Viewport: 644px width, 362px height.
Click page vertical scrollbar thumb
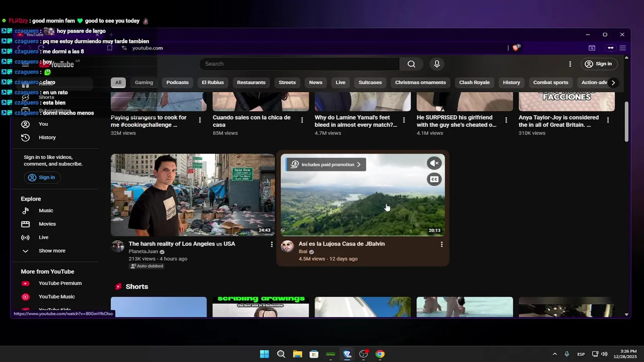coord(626,121)
